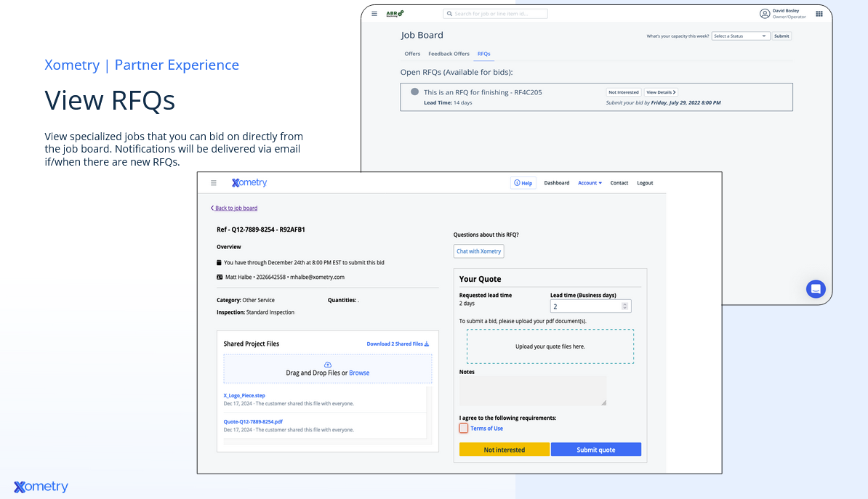Switch to the Feedback Offers tab
868x499 pixels.
pos(449,54)
